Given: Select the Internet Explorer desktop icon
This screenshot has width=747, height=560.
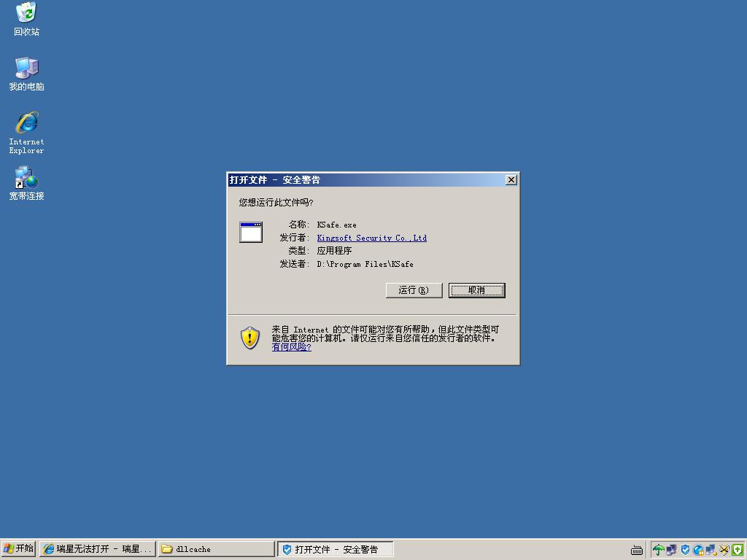Looking at the screenshot, I should [26, 133].
